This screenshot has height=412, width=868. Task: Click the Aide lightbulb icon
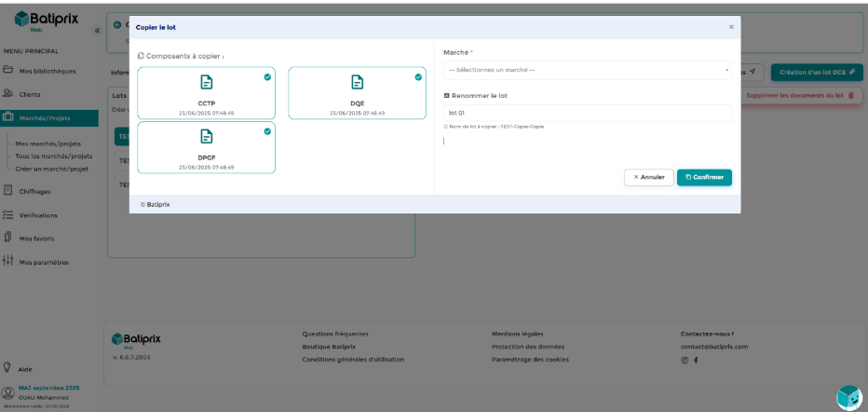[7, 368]
